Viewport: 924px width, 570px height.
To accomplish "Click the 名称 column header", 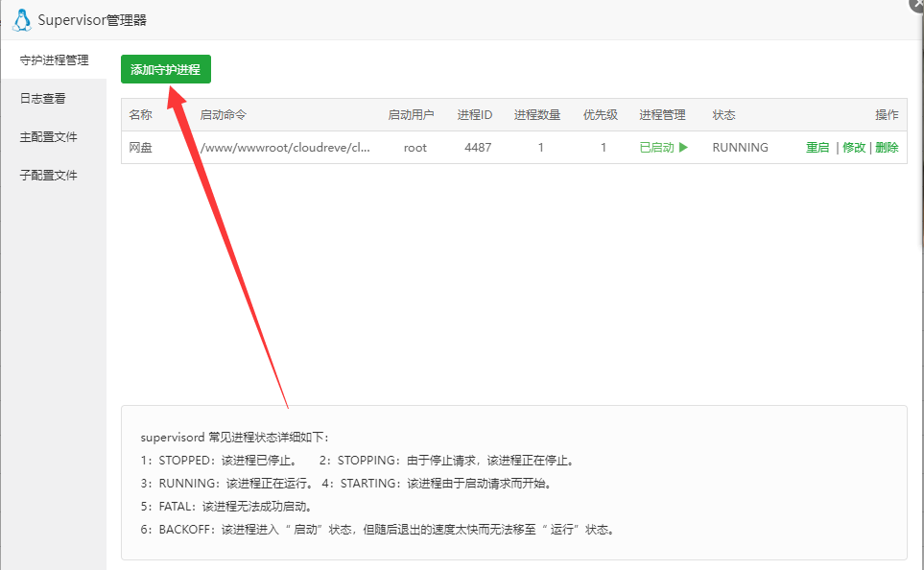I will pyautogui.click(x=140, y=115).
